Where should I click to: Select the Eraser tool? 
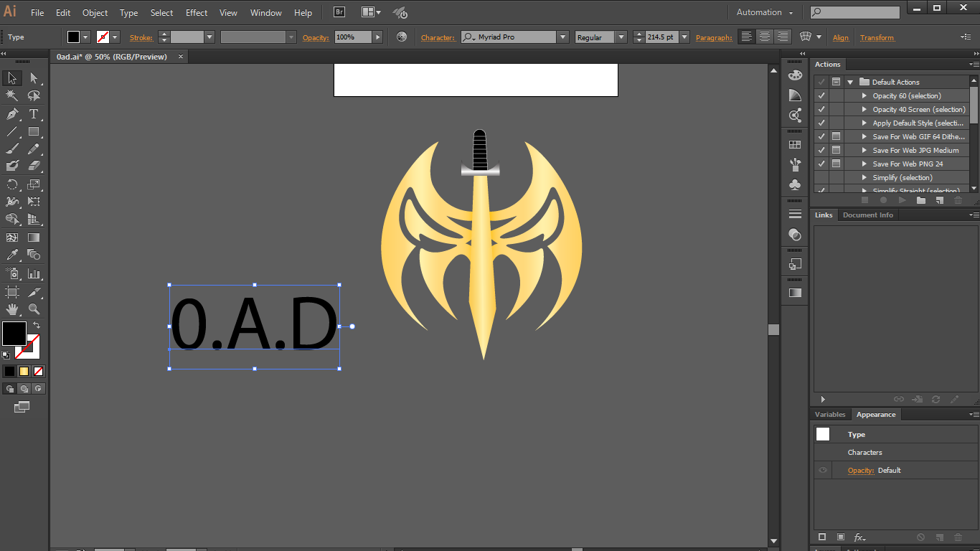pyautogui.click(x=34, y=166)
